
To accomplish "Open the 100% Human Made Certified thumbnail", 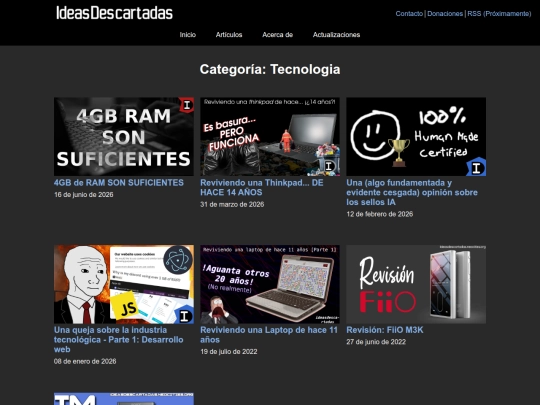I will (x=416, y=137).
